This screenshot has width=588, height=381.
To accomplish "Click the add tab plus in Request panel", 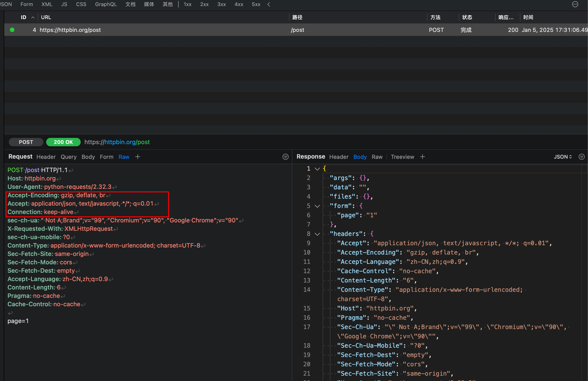I will 138,157.
